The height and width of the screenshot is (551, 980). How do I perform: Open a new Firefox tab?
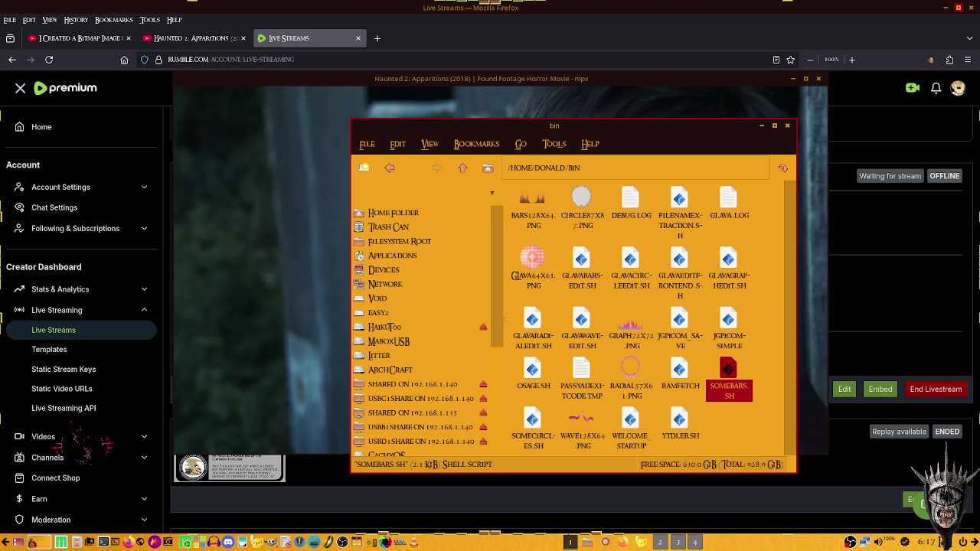pos(377,38)
